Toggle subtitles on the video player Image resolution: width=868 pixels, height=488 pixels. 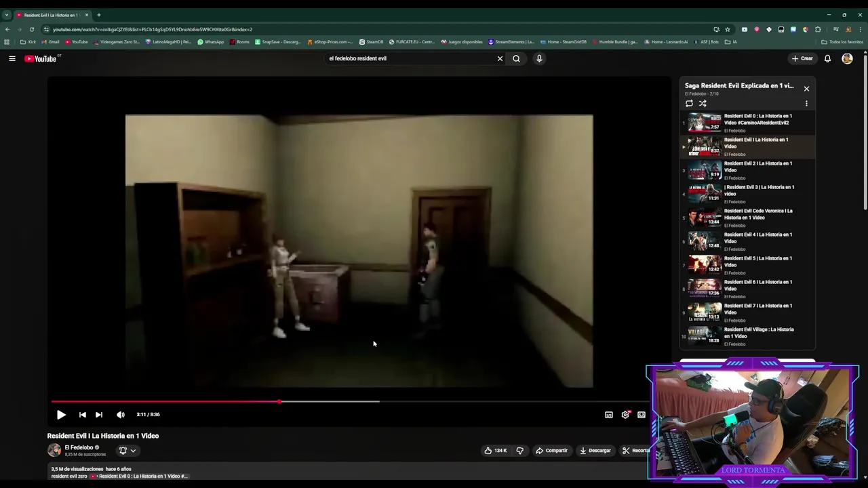click(x=609, y=415)
